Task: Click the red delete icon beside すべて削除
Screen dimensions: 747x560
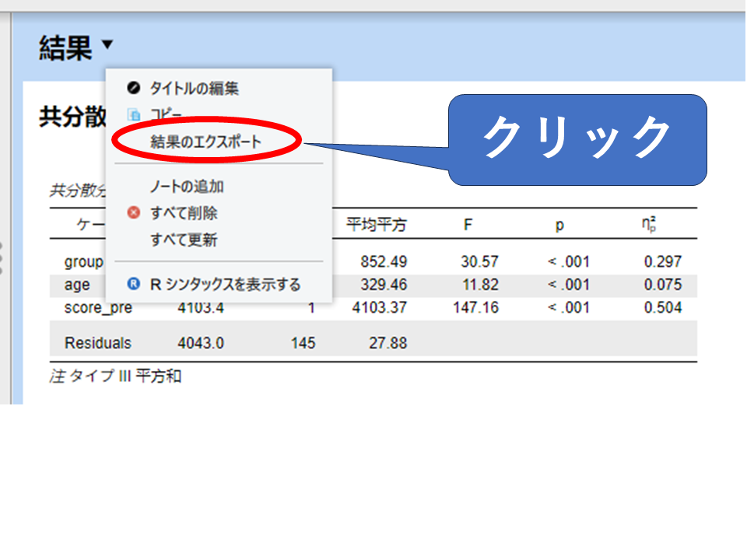Action: [x=133, y=213]
